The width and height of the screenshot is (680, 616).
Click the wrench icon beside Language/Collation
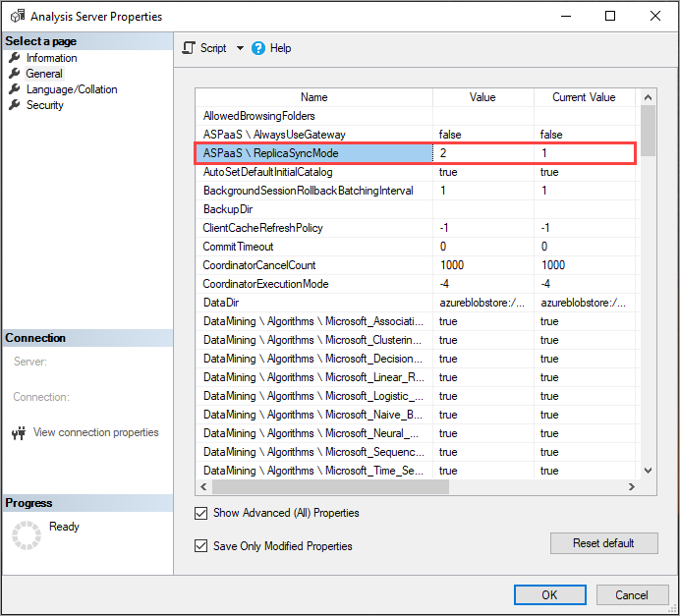tap(15, 89)
